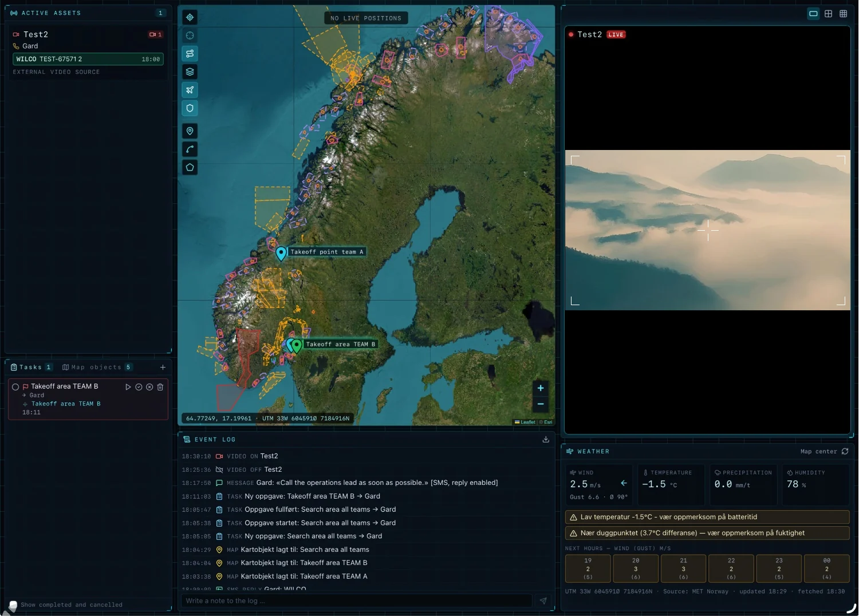This screenshot has width=859, height=616.
Task: Select the place-marker pin tool
Action: pyautogui.click(x=190, y=131)
